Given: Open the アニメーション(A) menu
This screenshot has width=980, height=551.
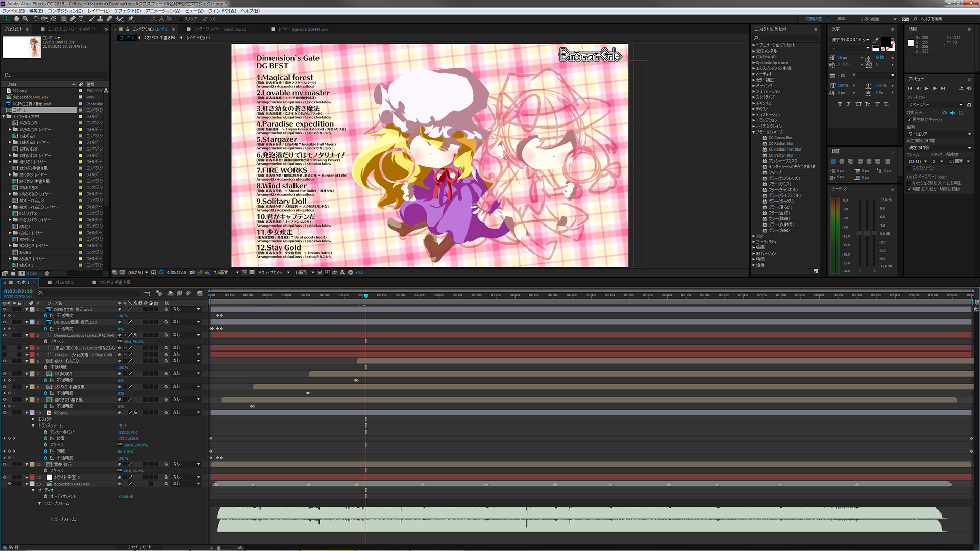Looking at the screenshot, I should click(x=162, y=11).
